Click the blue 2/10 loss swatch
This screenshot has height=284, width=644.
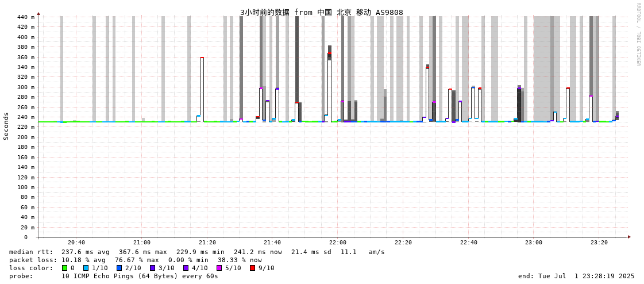pyautogui.click(x=119, y=268)
